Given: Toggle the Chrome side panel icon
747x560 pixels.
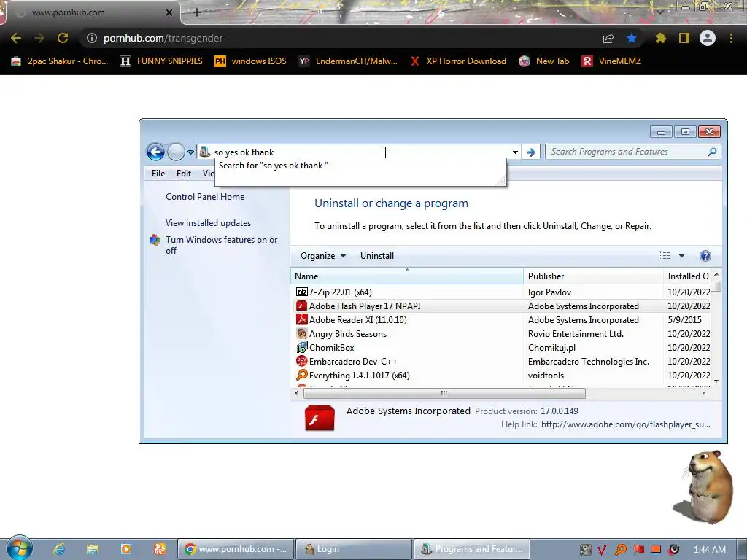Looking at the screenshot, I should [x=684, y=38].
